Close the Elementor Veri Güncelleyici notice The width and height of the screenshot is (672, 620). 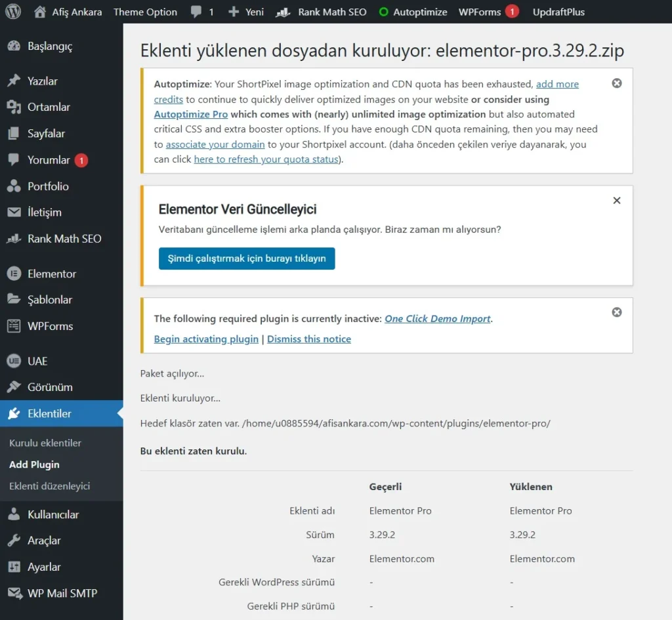pos(617,200)
